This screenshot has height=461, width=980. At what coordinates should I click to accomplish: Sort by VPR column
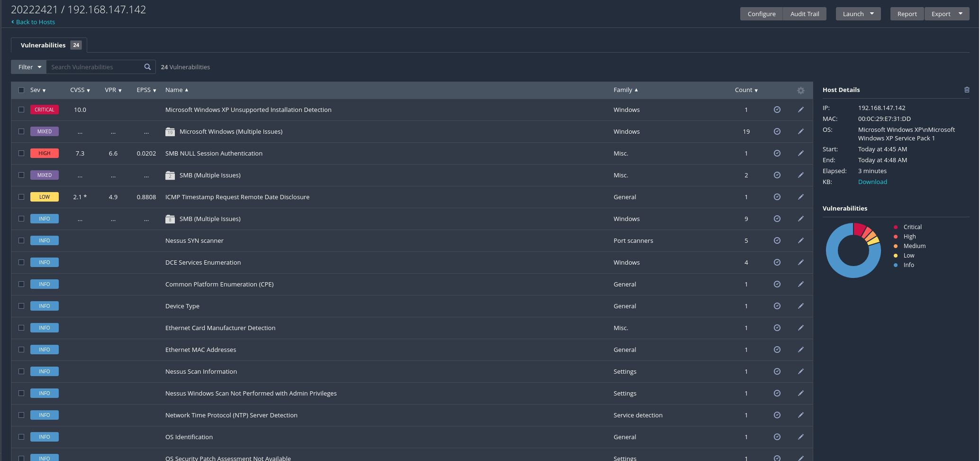point(113,90)
